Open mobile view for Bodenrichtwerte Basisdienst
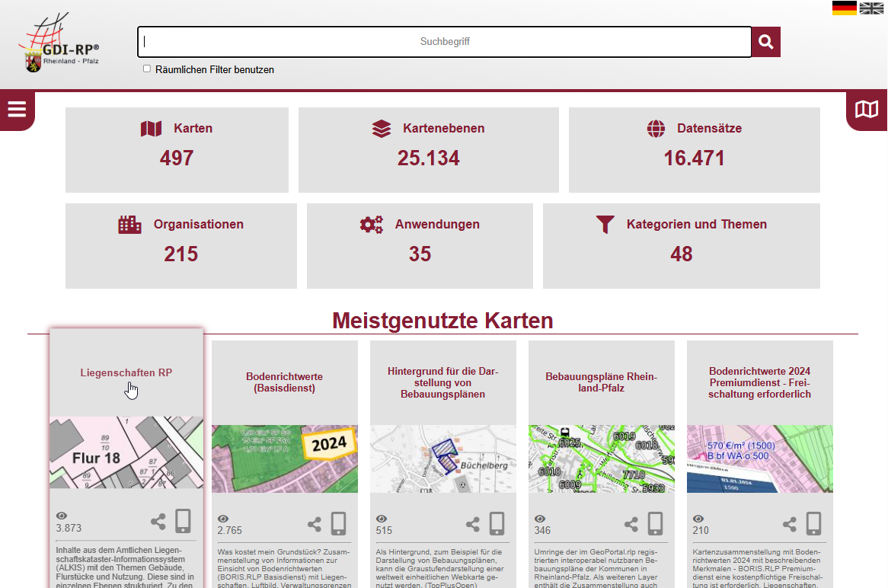Screen dimensions: 888x588 339,523
